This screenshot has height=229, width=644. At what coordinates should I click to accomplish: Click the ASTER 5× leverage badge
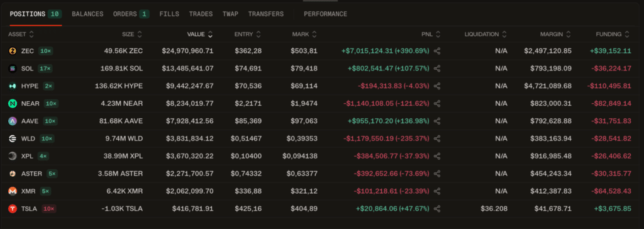coord(52,174)
